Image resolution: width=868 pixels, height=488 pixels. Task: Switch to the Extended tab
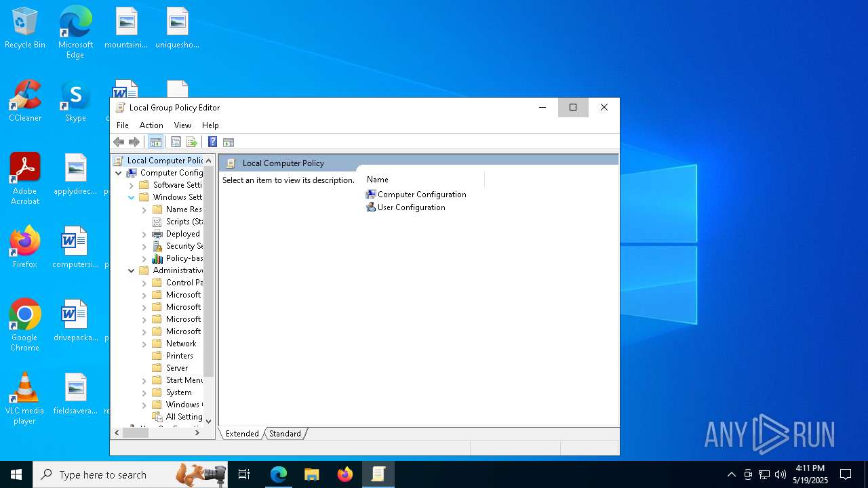pos(242,434)
